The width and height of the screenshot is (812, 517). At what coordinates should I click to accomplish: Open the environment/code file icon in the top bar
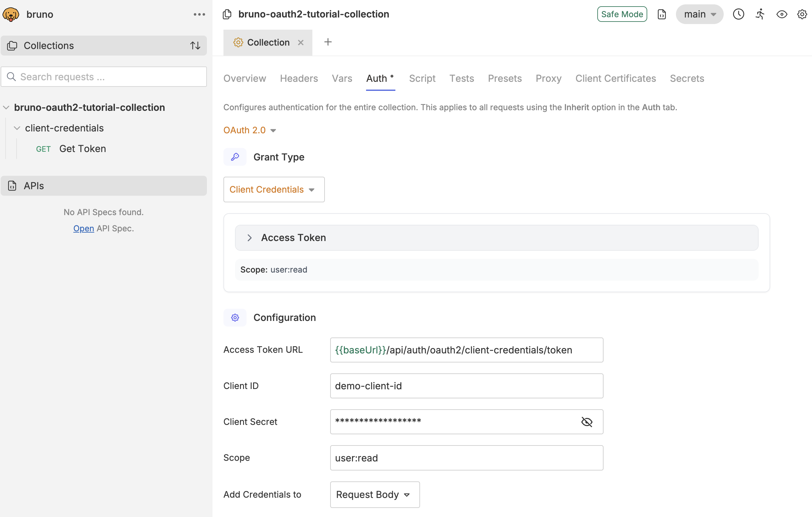pos(662,14)
